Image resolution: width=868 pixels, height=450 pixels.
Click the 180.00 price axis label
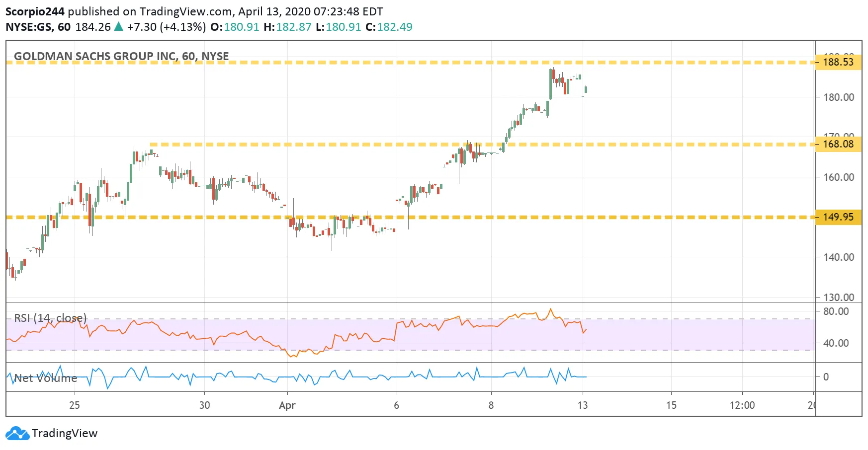click(839, 97)
